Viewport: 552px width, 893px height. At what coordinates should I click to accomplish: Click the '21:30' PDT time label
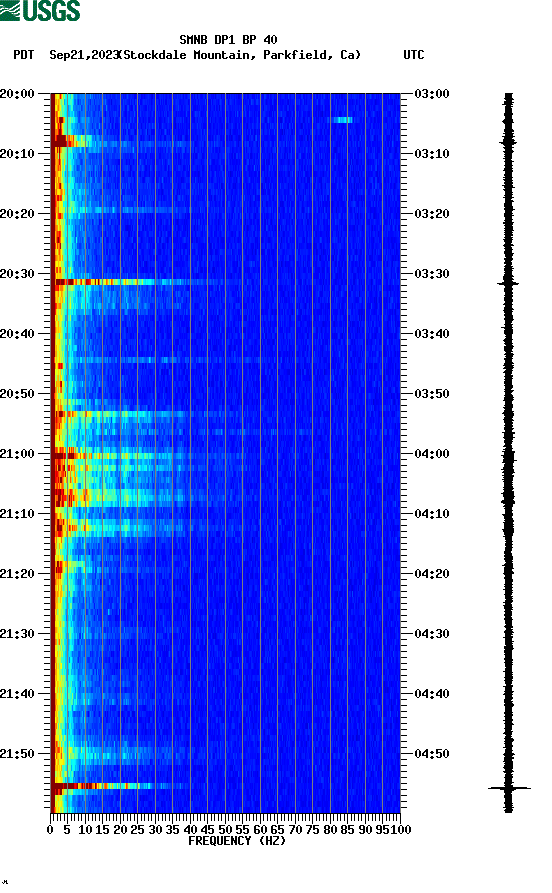(x=18, y=634)
